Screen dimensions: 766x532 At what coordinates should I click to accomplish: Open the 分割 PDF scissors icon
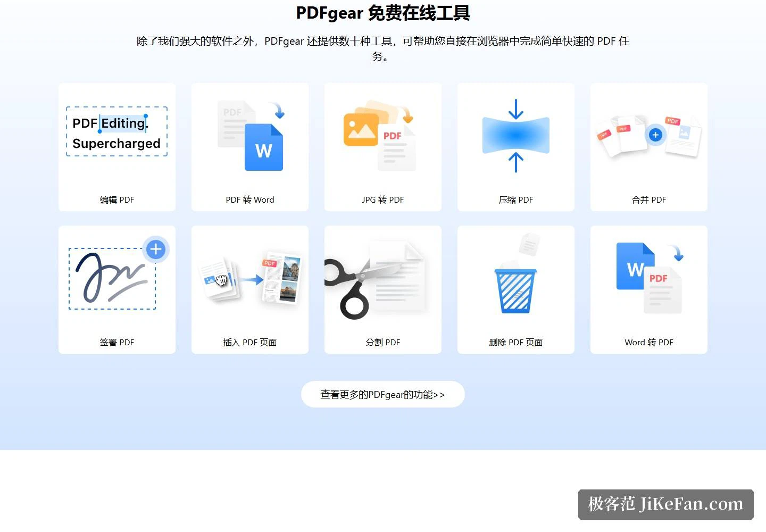375,279
